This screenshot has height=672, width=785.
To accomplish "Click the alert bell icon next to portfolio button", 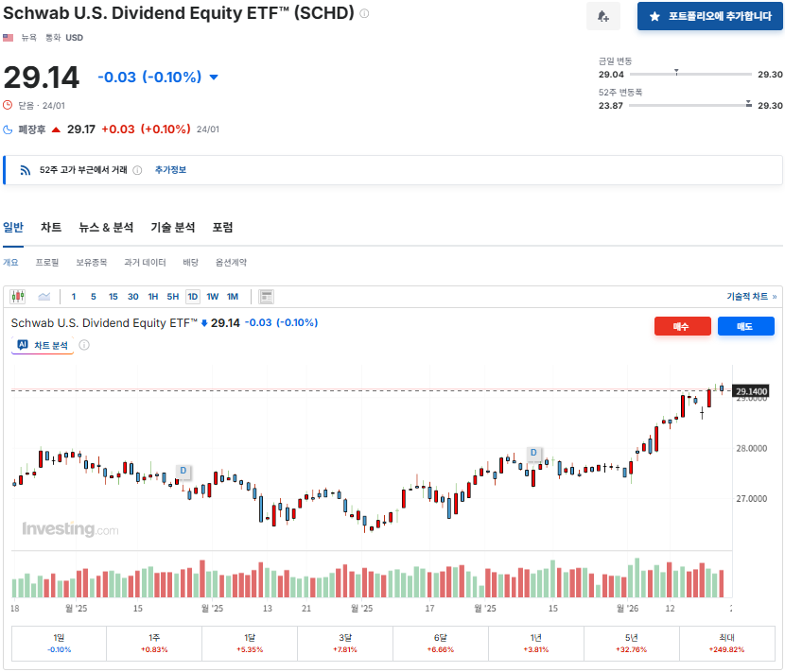I will (x=603, y=16).
